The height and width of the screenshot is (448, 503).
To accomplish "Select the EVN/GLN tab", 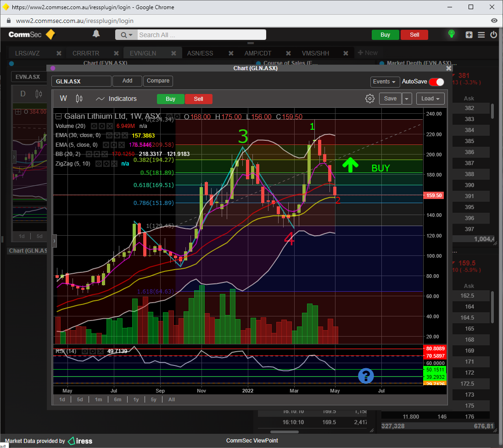I will click(143, 53).
